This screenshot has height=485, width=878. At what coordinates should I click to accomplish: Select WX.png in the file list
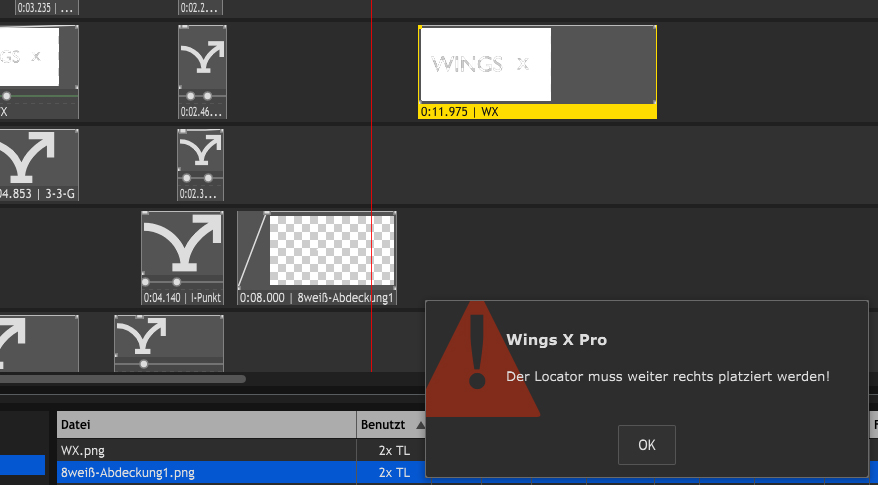[x=83, y=450]
